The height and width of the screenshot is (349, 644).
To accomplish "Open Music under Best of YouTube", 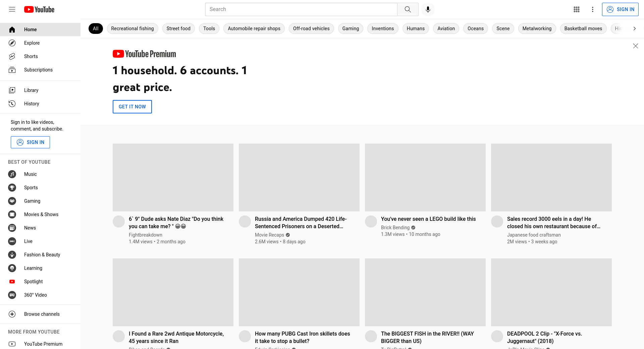I will click(x=40, y=174).
